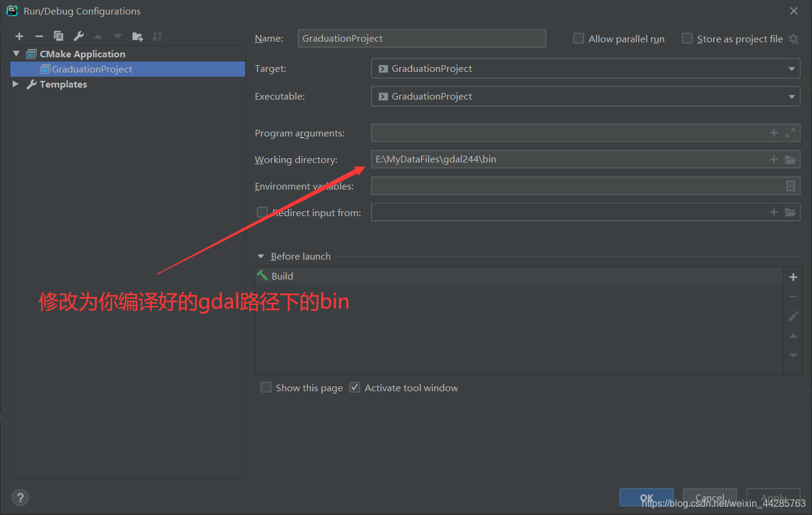Edit the selected Before launch task

(793, 316)
